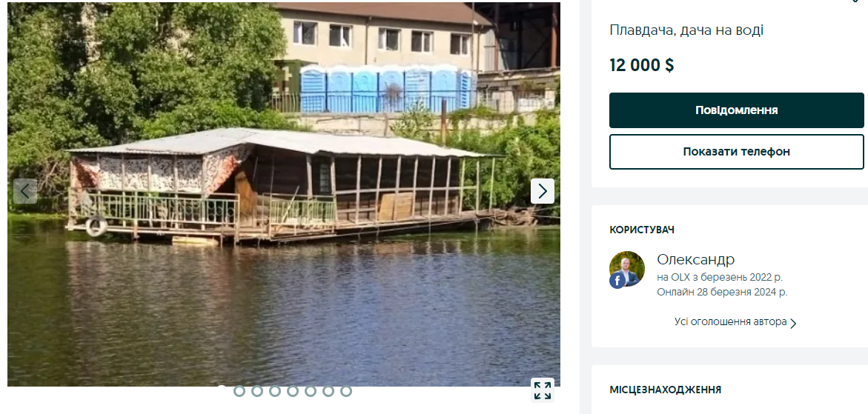Go back to the previous photo
This screenshot has width=868, height=414.
click(x=25, y=191)
